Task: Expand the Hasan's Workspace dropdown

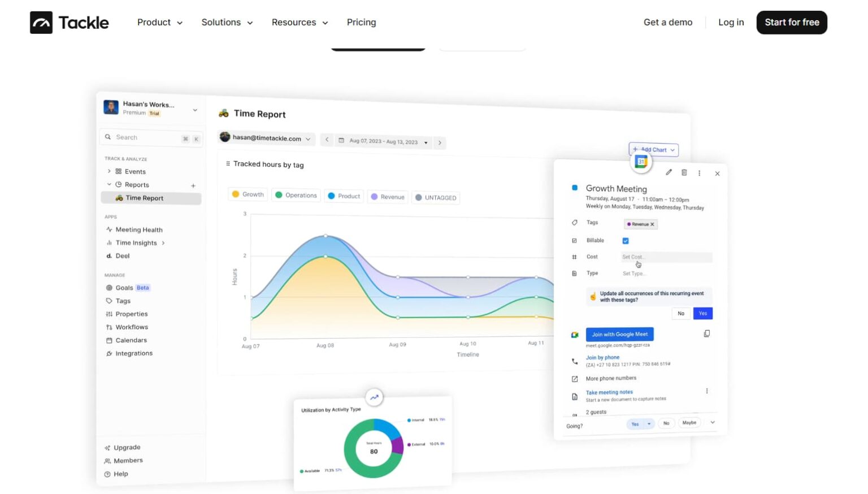Action: (x=194, y=110)
